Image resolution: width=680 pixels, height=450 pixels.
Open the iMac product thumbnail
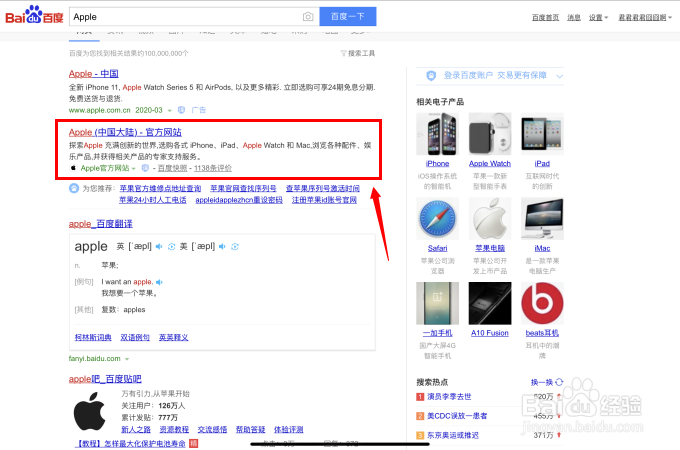542,218
